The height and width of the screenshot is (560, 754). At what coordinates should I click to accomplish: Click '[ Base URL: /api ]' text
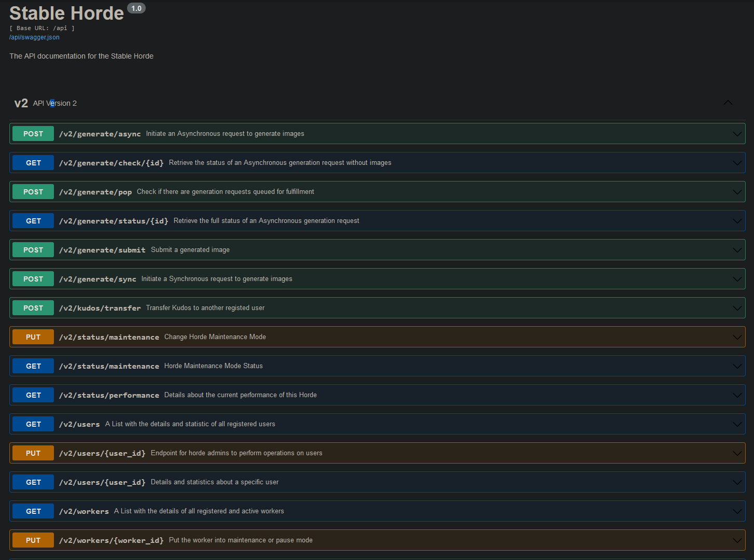point(42,28)
